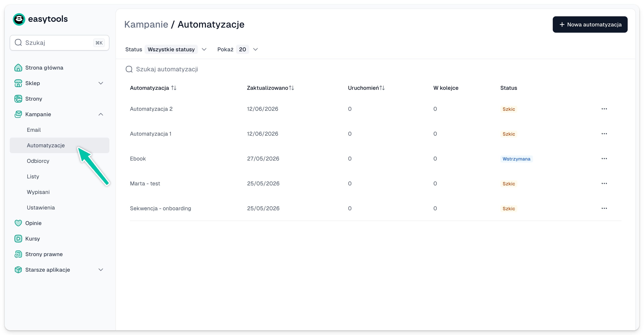The width and height of the screenshot is (644, 335).
Task: Open the Strony prawne menu item
Action: [x=59, y=254]
